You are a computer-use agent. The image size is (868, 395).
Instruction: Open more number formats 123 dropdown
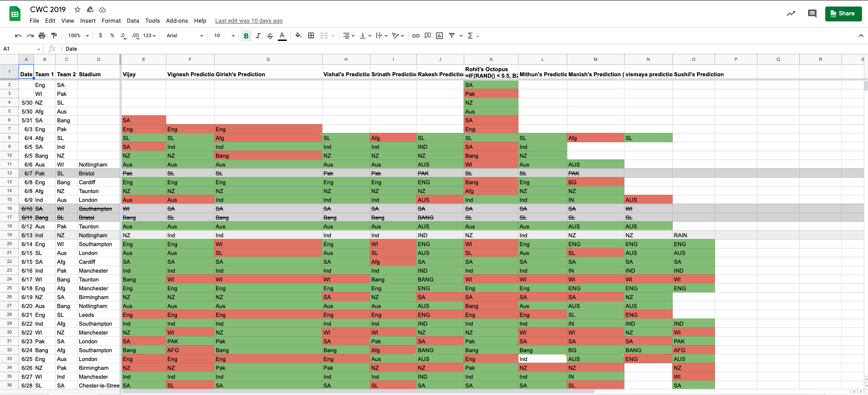(x=149, y=36)
